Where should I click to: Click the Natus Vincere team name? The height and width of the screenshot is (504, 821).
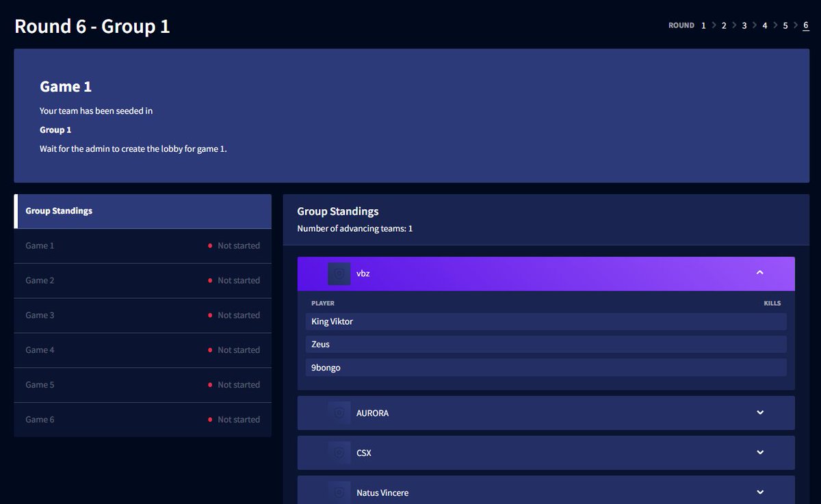(x=382, y=493)
